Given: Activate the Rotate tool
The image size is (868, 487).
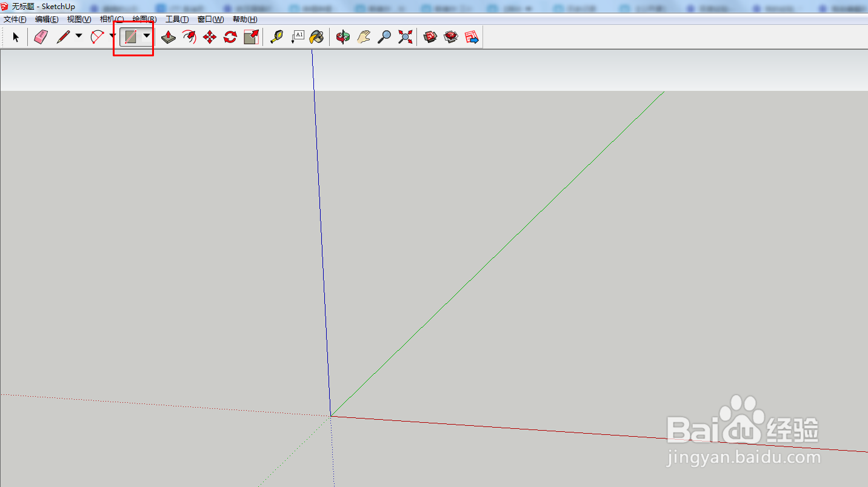Looking at the screenshot, I should point(230,38).
